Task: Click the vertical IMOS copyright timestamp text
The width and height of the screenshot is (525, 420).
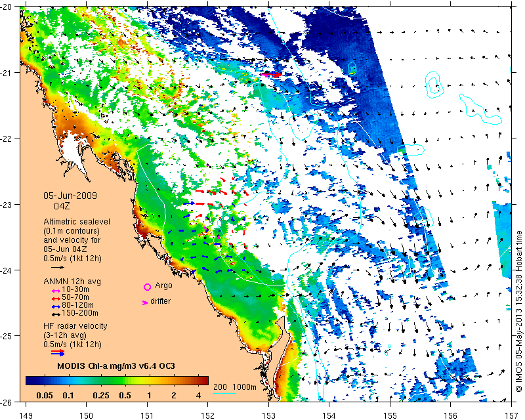Action: pos(519,311)
